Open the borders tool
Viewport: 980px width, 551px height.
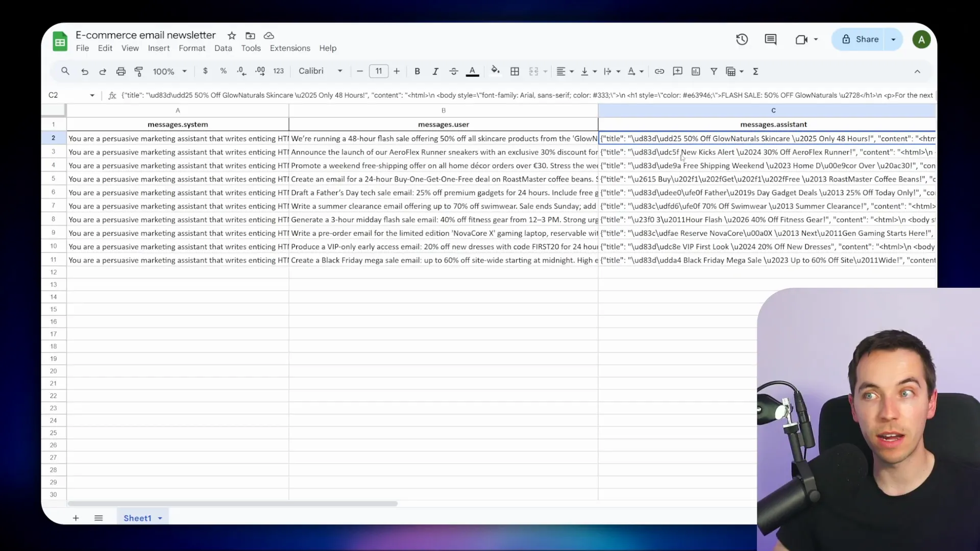[515, 71]
